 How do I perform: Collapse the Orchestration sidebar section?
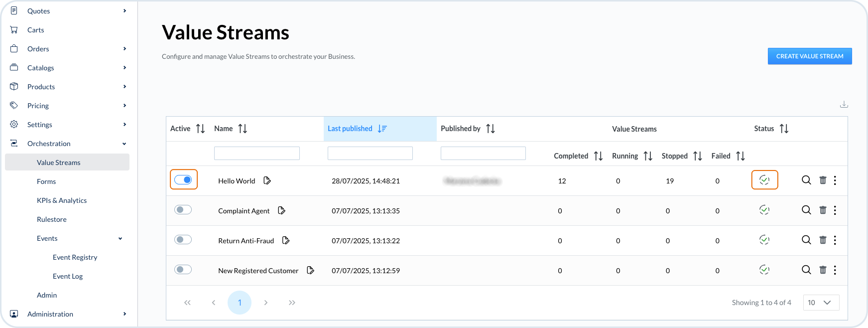(x=124, y=144)
